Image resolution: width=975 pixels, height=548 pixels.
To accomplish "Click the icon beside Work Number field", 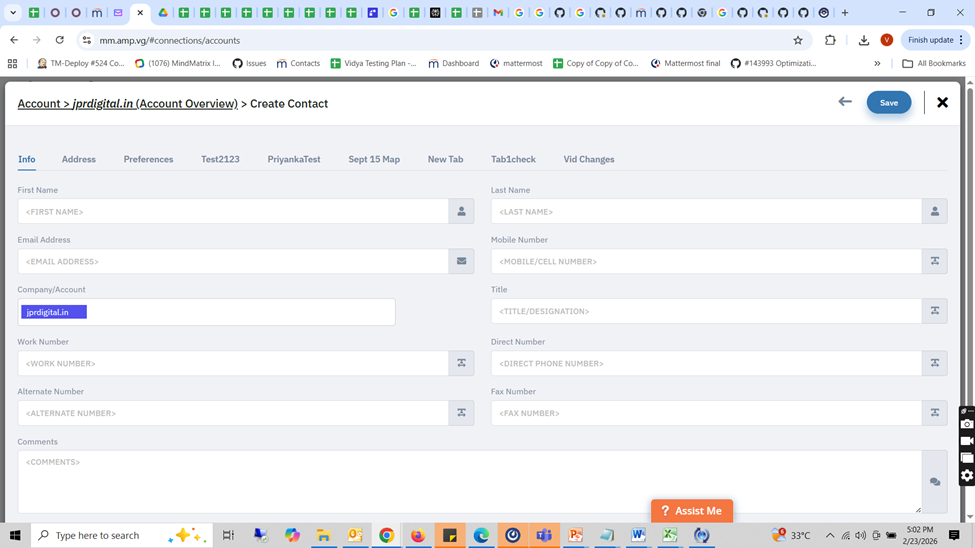I will tap(461, 363).
